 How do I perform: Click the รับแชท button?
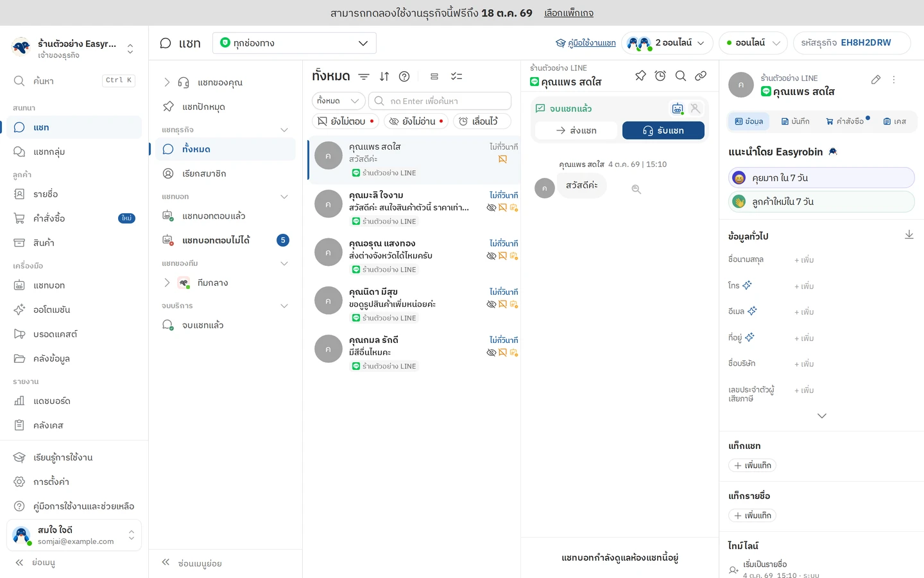(663, 130)
